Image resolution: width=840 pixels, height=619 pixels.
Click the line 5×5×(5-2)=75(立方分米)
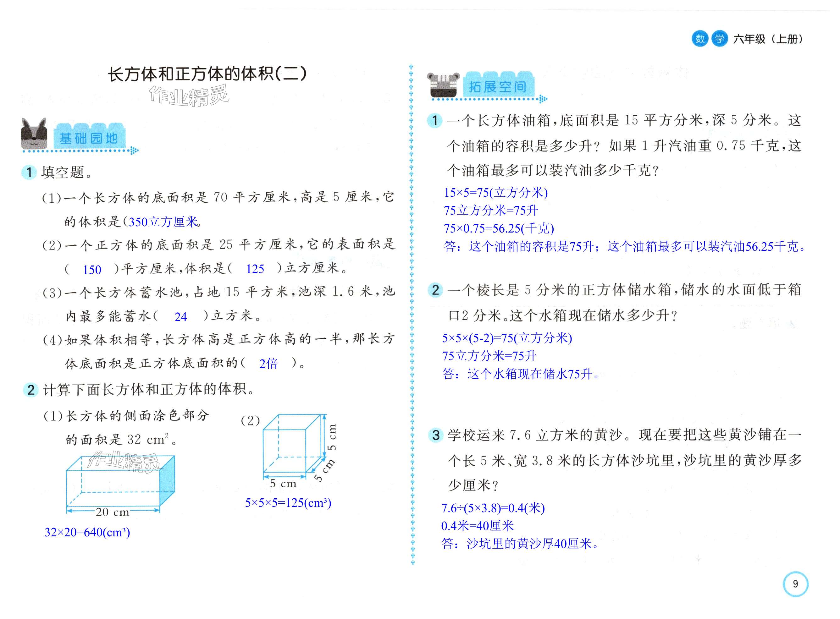pyautogui.click(x=507, y=338)
